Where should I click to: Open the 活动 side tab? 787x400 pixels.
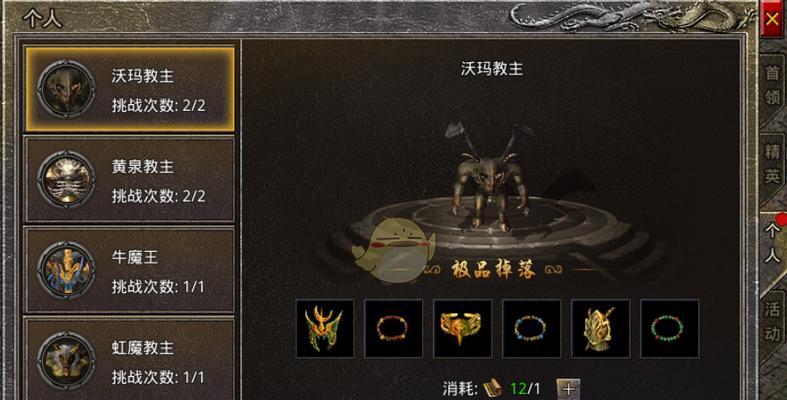click(772, 321)
